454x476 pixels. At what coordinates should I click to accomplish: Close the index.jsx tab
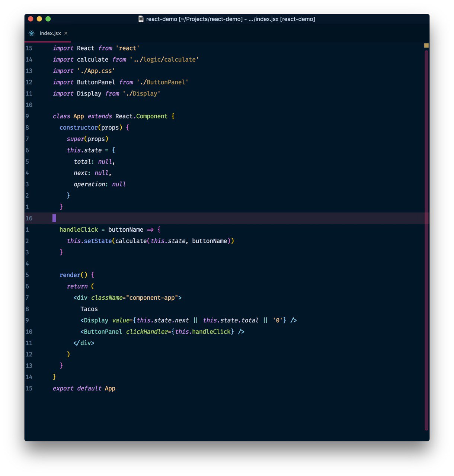[66, 33]
